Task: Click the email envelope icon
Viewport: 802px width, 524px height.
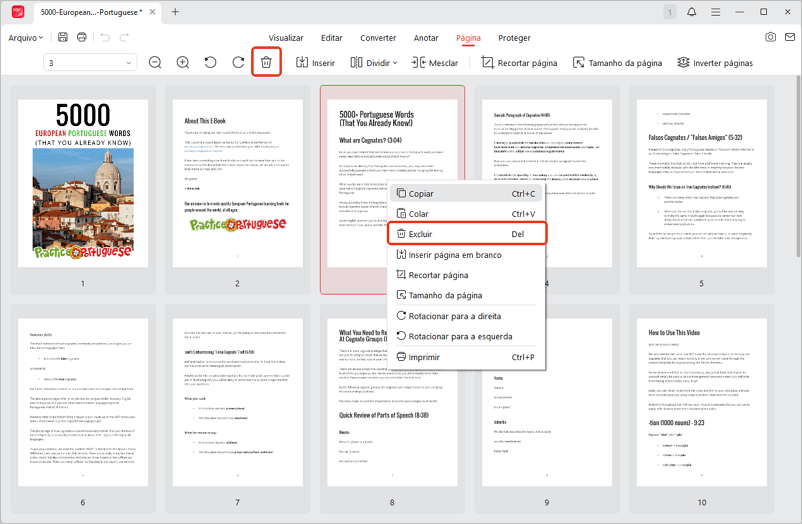Action: 790,37
